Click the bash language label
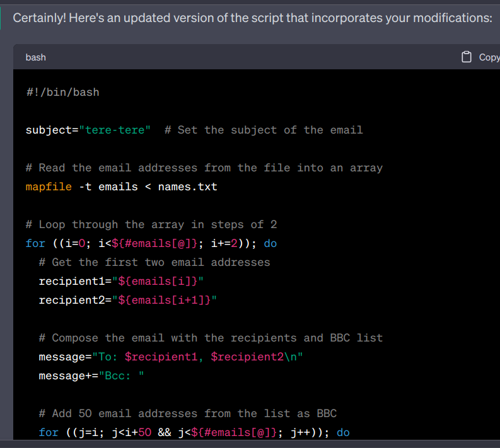The width and height of the screenshot is (500, 448). point(36,57)
